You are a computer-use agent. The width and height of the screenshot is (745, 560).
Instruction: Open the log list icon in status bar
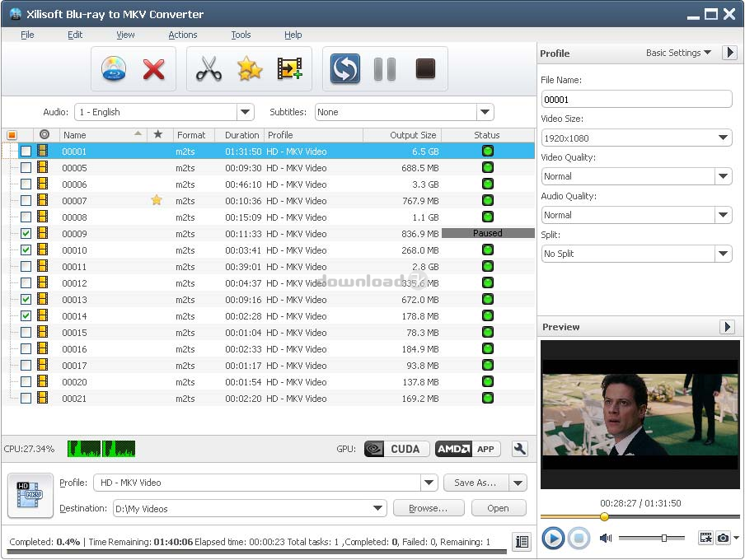coord(522,542)
